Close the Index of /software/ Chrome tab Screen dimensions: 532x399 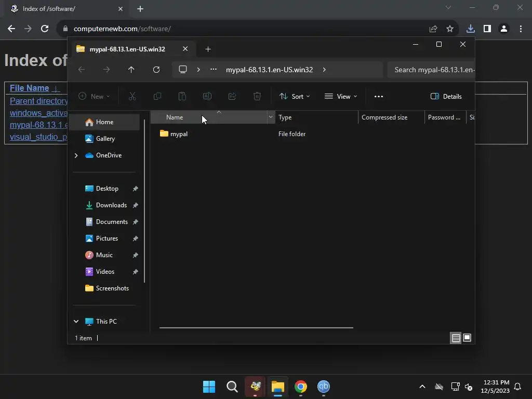(121, 9)
